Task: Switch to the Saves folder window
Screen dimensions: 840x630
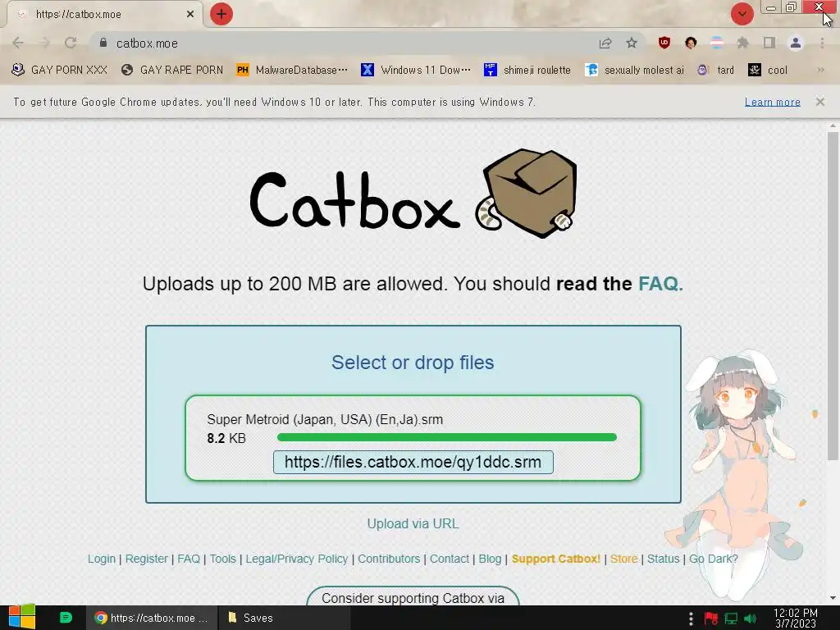Action: [284, 618]
